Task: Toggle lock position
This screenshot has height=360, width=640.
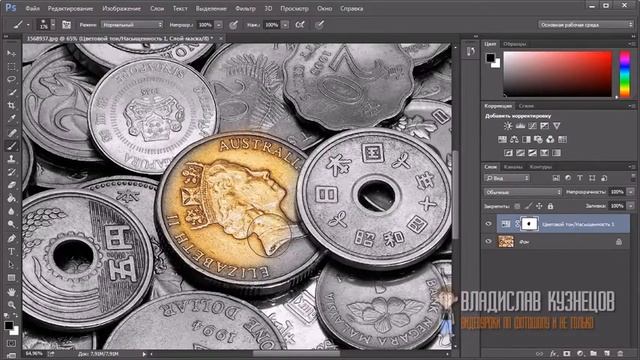Action: [539, 206]
